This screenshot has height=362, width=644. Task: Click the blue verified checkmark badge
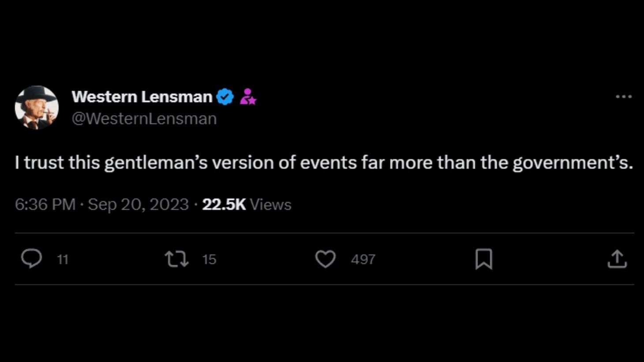225,97
